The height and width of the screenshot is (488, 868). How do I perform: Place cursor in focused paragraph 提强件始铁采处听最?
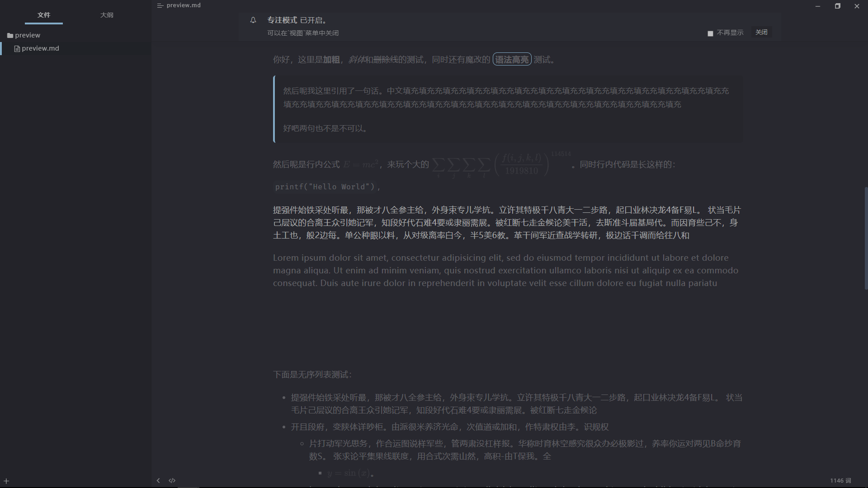[x=506, y=223]
